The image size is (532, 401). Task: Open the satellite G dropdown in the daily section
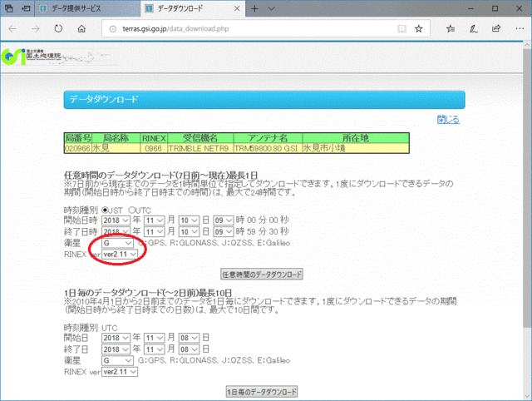click(117, 360)
